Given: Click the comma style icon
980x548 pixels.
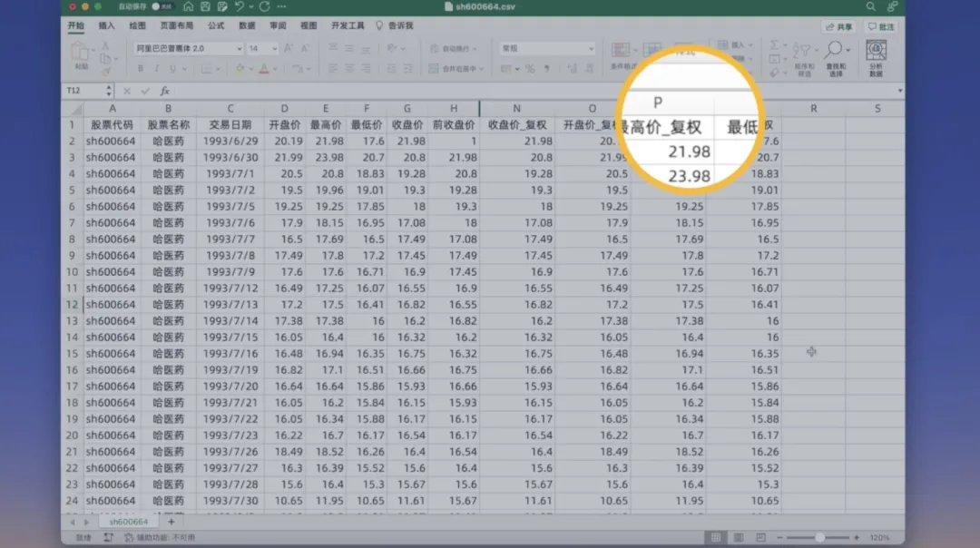Looking at the screenshot, I should (547, 69).
